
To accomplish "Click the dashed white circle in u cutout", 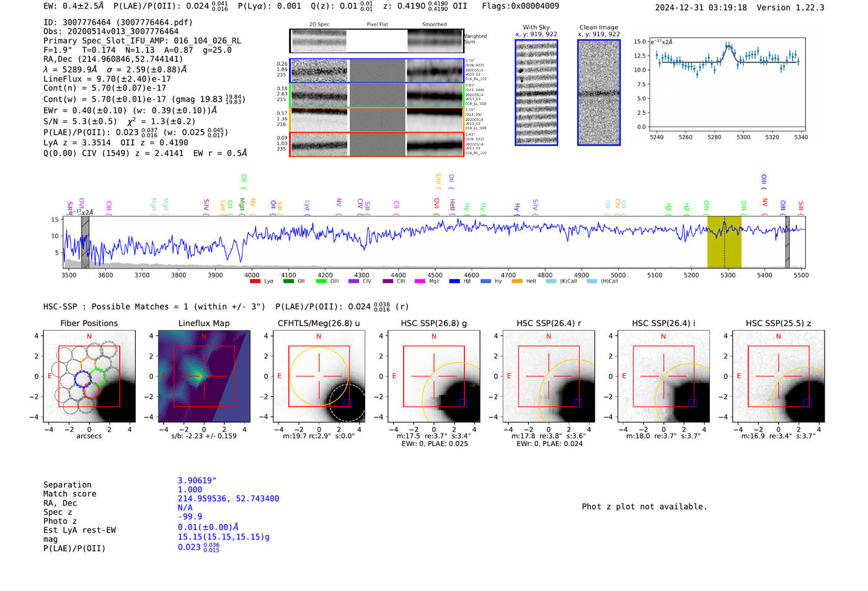I will [x=347, y=403].
